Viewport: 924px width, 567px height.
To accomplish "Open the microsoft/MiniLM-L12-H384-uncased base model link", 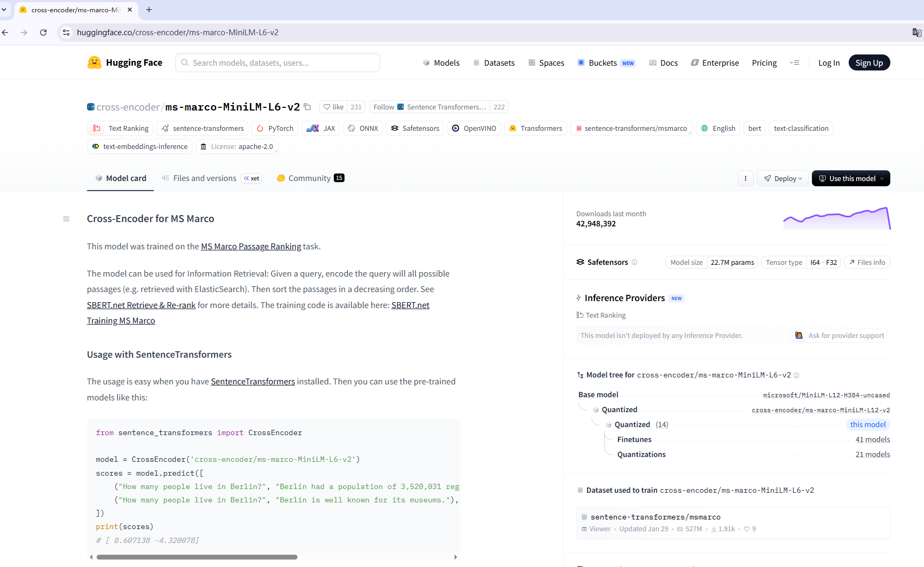I will (x=826, y=395).
